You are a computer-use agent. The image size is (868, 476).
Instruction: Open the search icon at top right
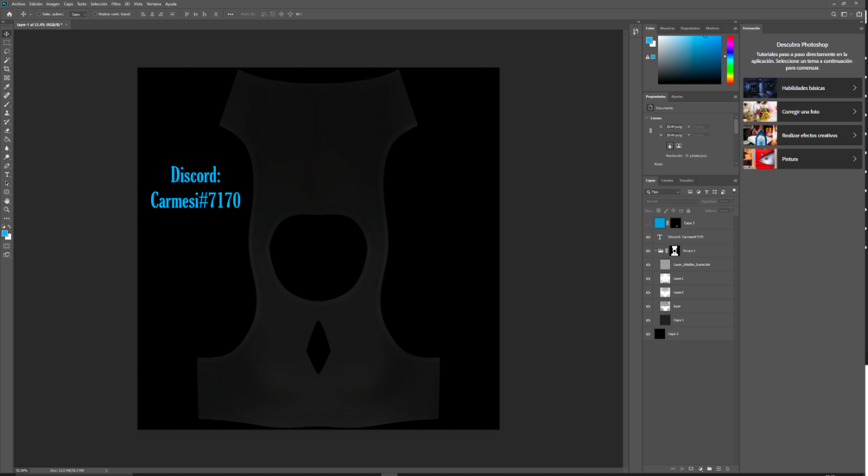[x=833, y=15]
